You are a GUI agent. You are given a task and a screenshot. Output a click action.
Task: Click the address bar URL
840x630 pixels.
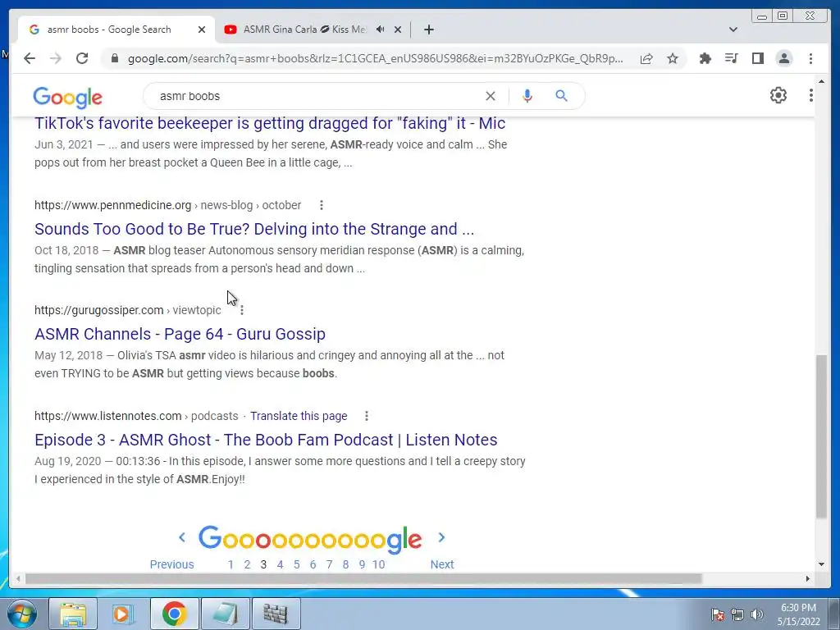375,58
